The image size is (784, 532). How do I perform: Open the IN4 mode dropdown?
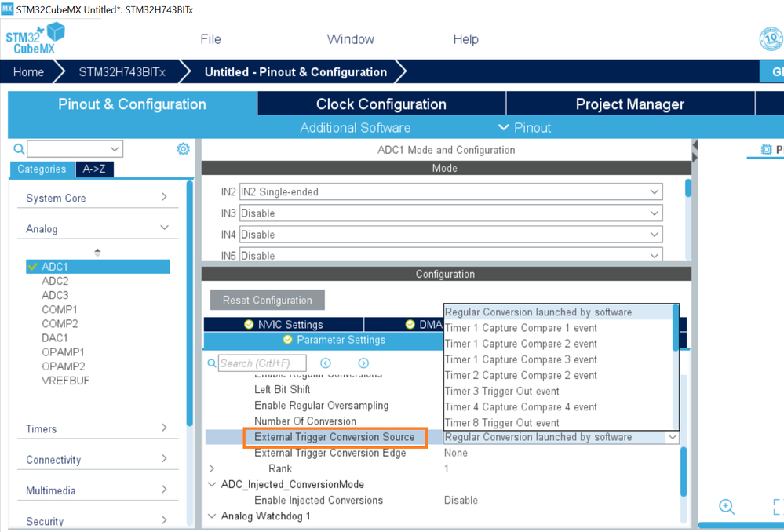(x=451, y=235)
